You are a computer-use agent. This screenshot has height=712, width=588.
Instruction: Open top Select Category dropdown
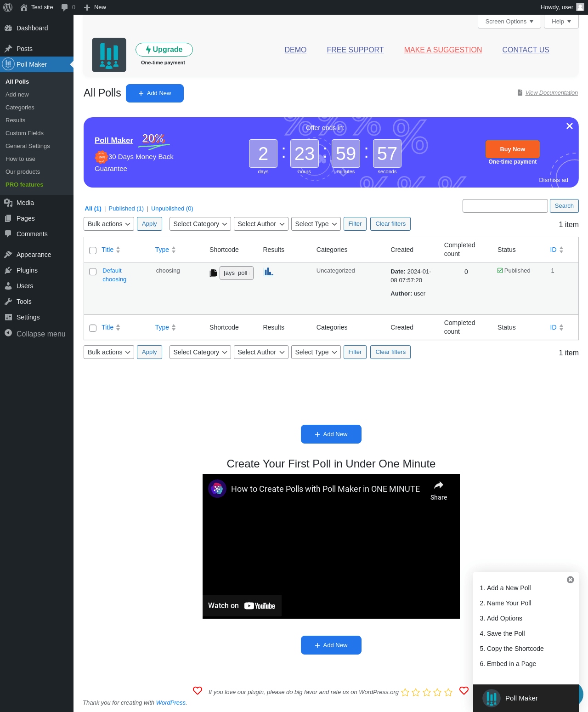click(200, 224)
